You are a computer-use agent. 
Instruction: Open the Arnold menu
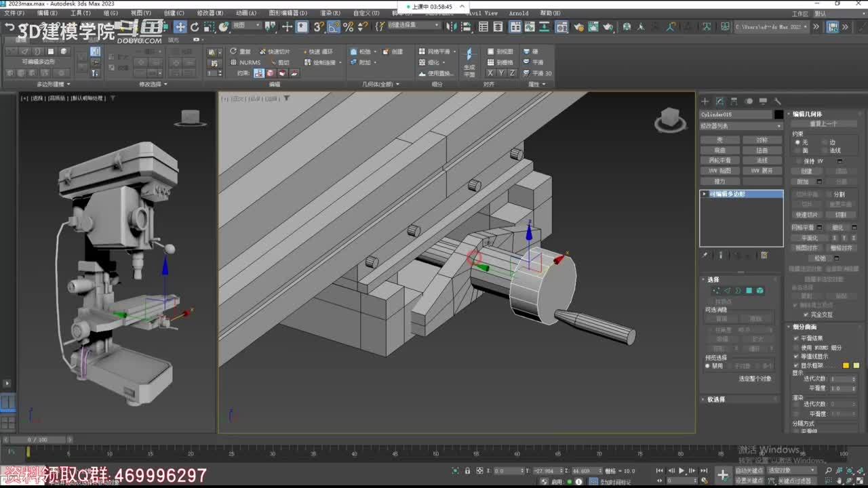click(518, 13)
